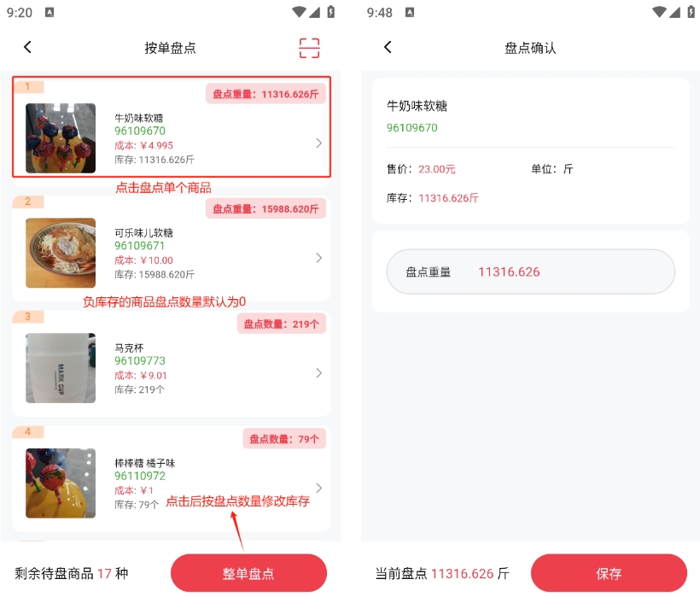Viewport: 700px width, 597px height.
Task: Tap the 盘点数量：79个 badge
Action: click(x=284, y=439)
